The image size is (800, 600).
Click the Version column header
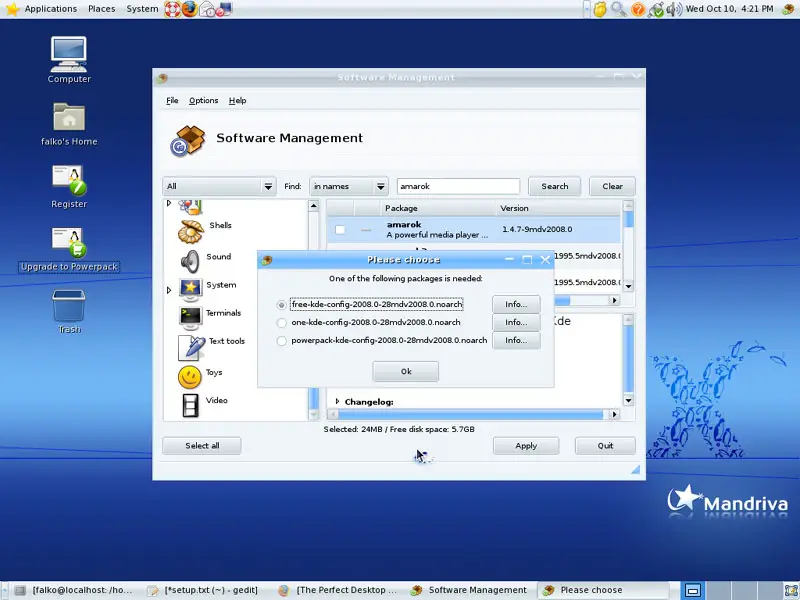tap(558, 208)
